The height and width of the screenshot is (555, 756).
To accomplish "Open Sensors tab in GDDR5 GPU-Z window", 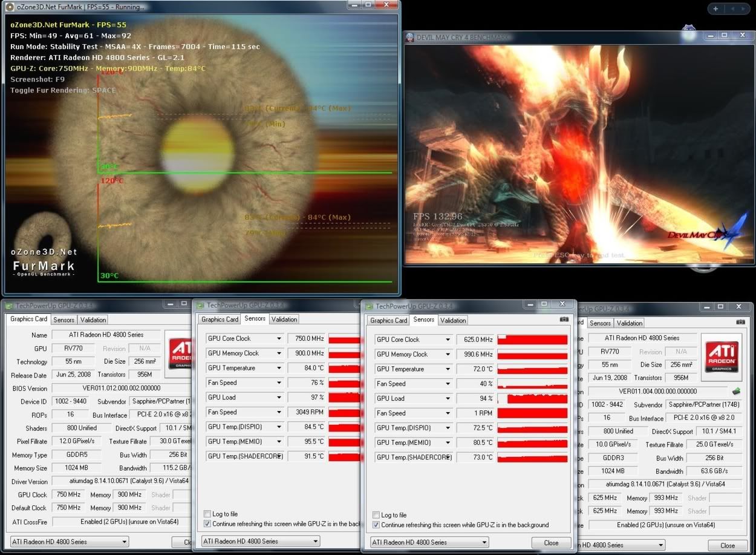I will coord(64,320).
